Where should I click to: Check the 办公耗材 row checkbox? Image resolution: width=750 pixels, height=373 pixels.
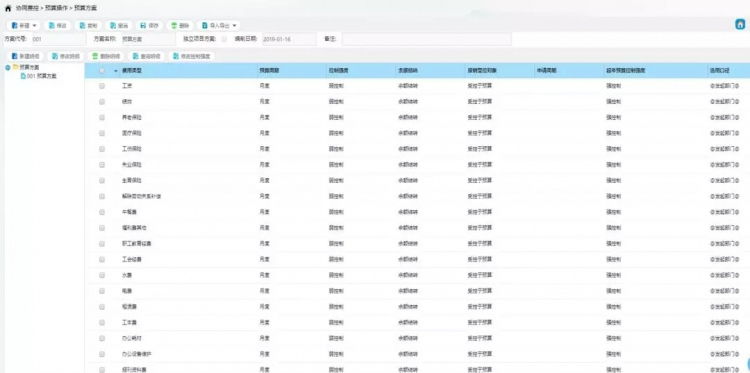pyautogui.click(x=102, y=339)
